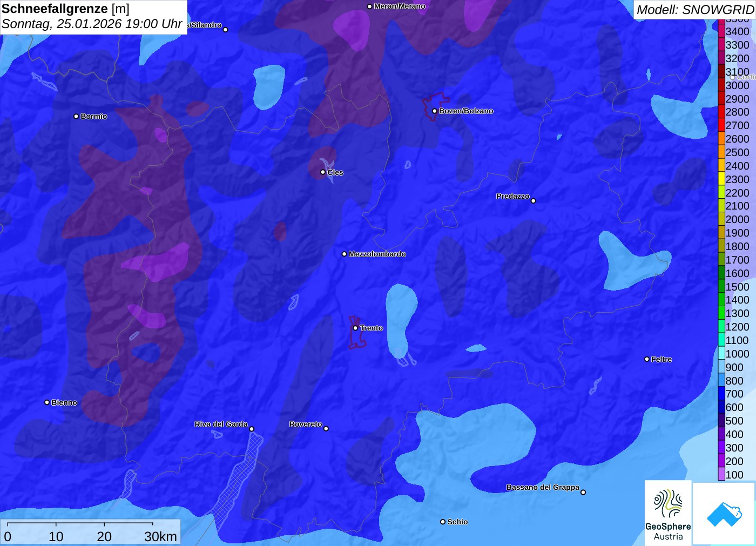
Task: Select the Trento city marker
Action: pos(355,328)
